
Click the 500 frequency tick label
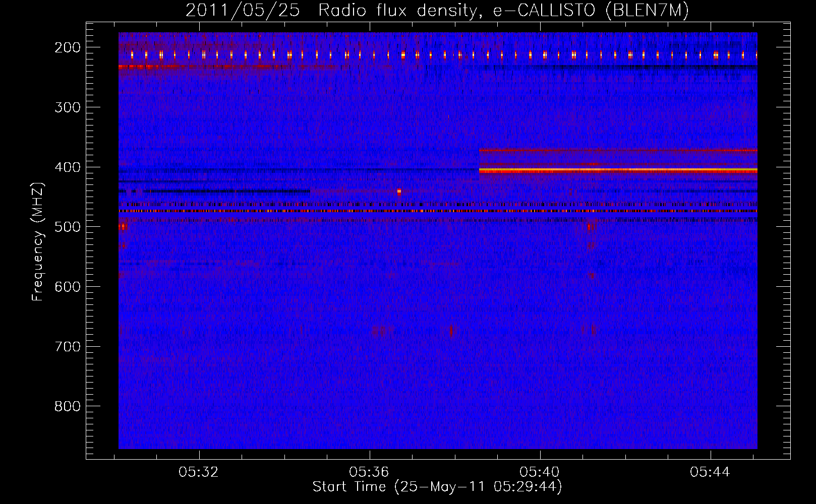coord(68,227)
